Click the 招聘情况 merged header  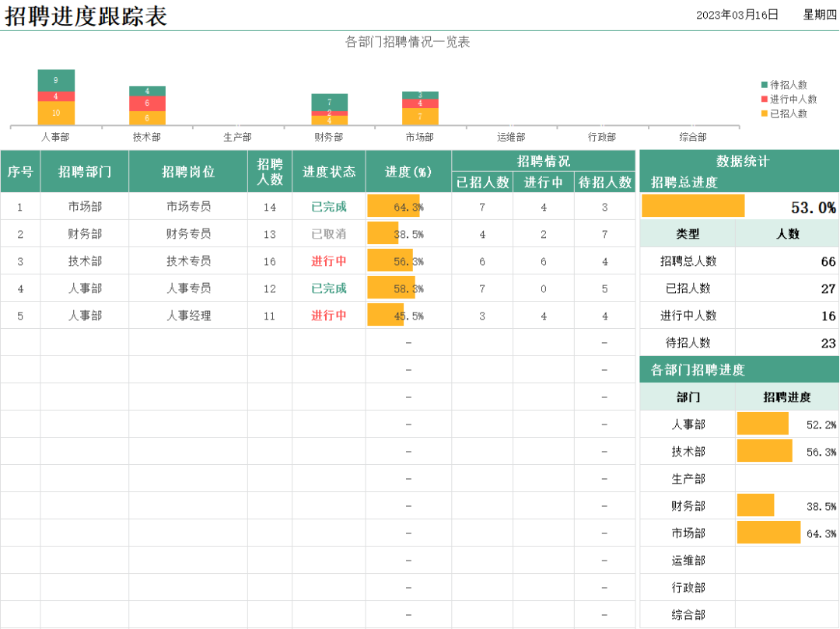point(543,161)
